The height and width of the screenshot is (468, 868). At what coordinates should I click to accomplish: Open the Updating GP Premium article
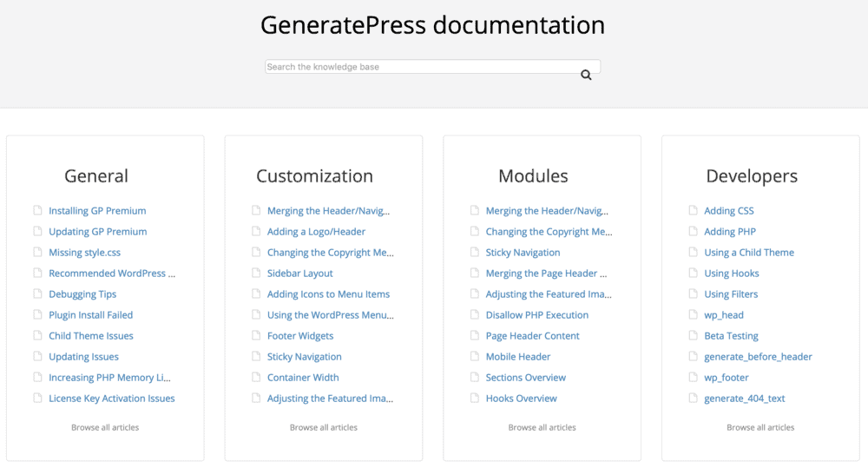pos(98,232)
